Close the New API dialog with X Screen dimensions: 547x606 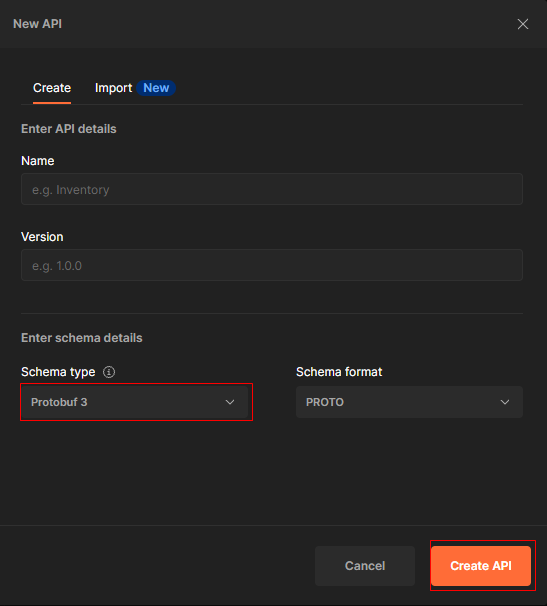click(x=523, y=24)
